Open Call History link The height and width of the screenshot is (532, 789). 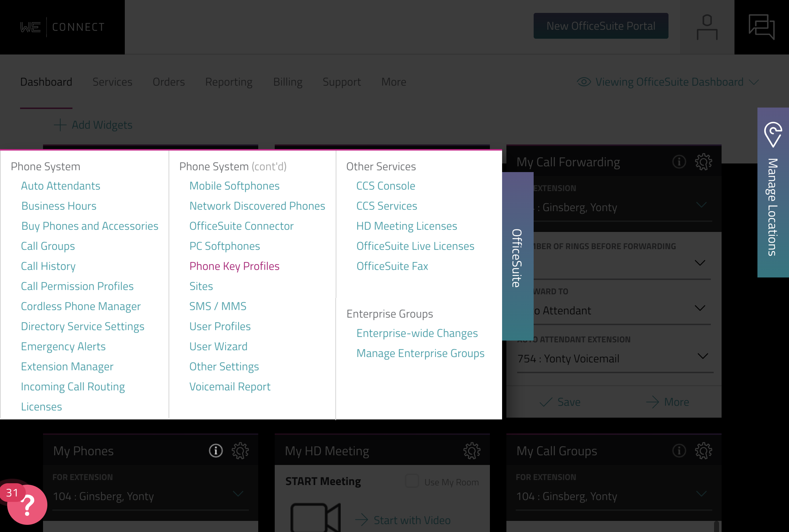click(48, 266)
